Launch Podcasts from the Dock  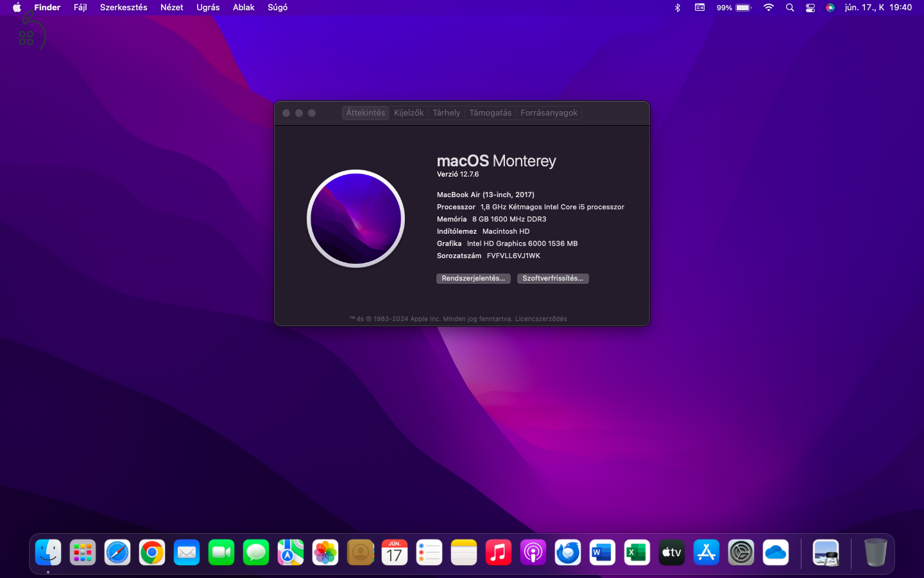[533, 552]
